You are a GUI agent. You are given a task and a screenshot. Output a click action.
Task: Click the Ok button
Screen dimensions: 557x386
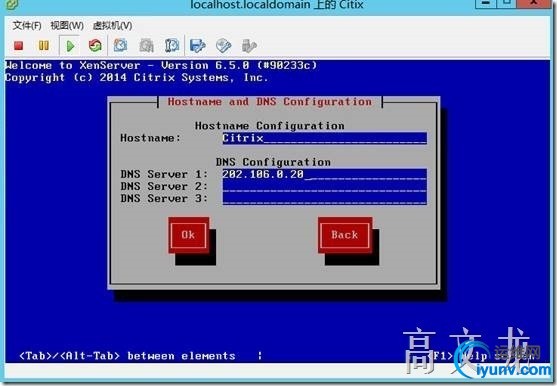188,235
